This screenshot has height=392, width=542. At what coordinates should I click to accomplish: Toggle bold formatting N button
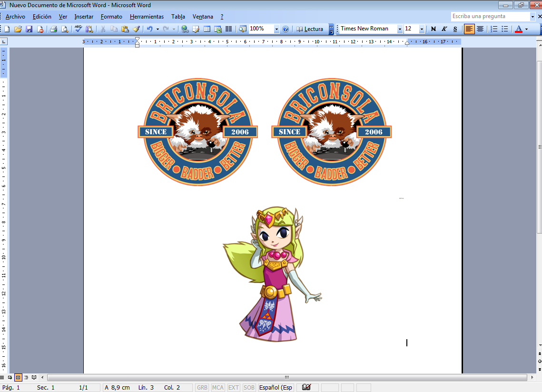434,29
